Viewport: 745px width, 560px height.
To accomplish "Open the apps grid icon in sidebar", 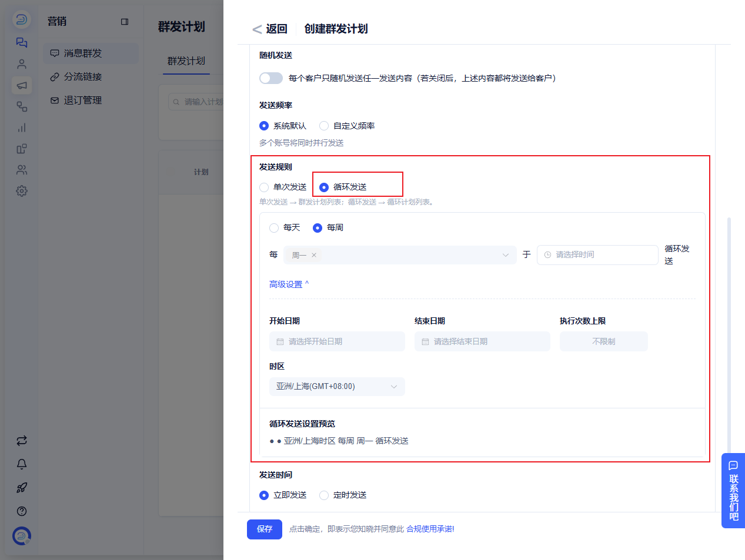I will coord(22,149).
